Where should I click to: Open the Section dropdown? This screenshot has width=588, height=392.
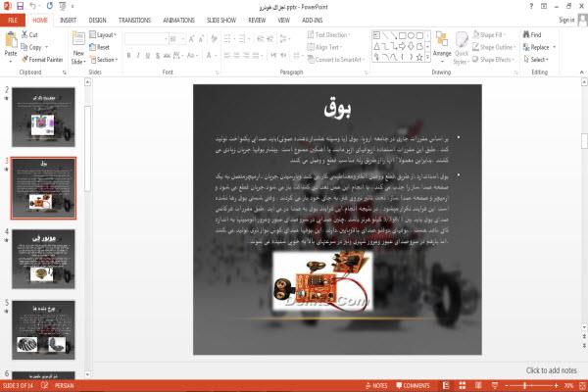[104, 60]
